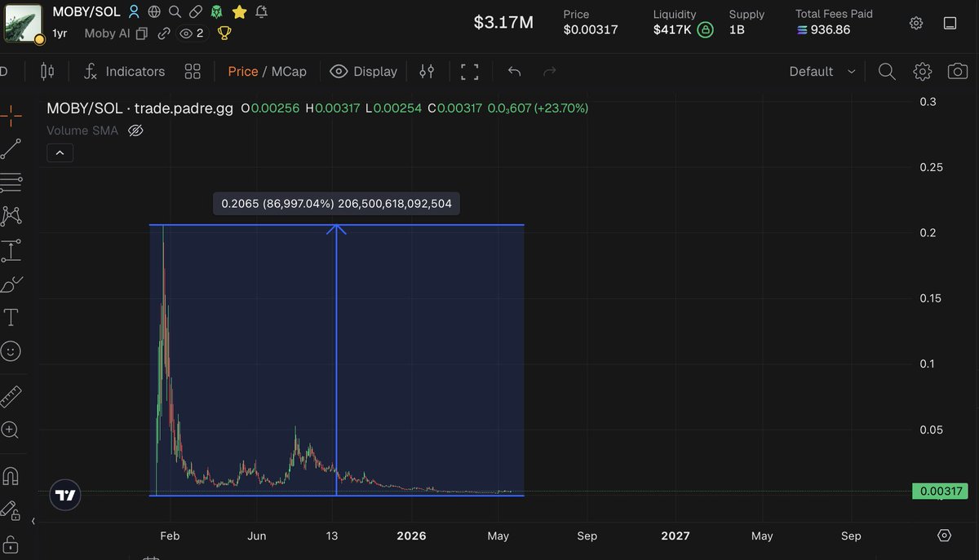Expand the Default layout dropdown
Screen dimensions: 979x560
(822, 72)
